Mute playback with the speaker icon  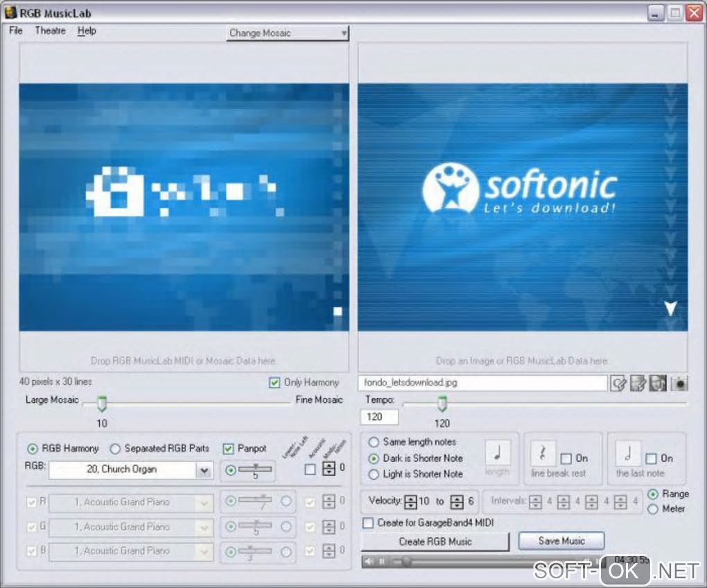[369, 562]
